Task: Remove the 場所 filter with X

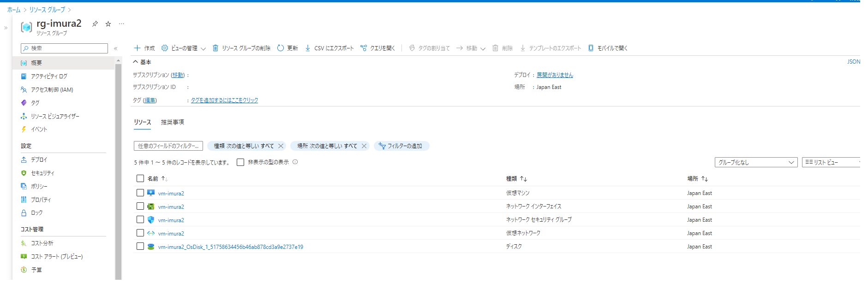Action: pos(364,146)
